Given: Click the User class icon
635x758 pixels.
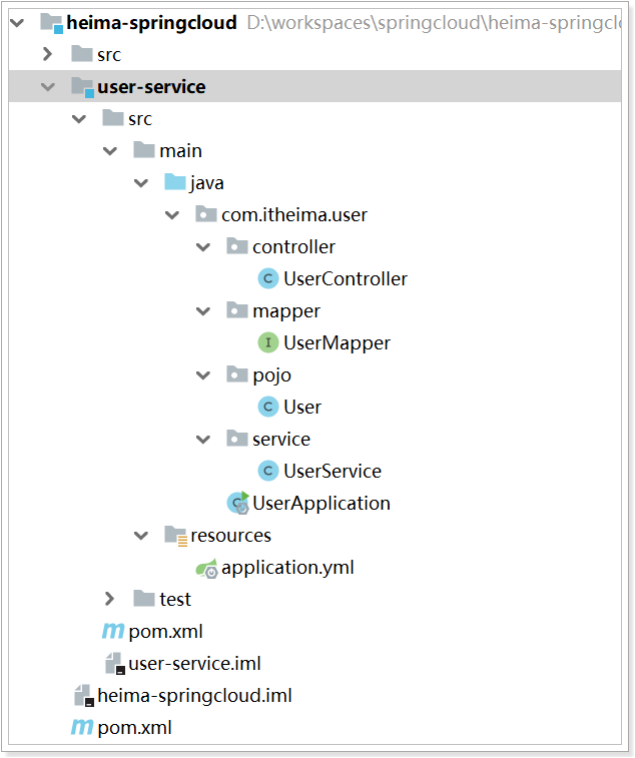Looking at the screenshot, I should point(267,407).
